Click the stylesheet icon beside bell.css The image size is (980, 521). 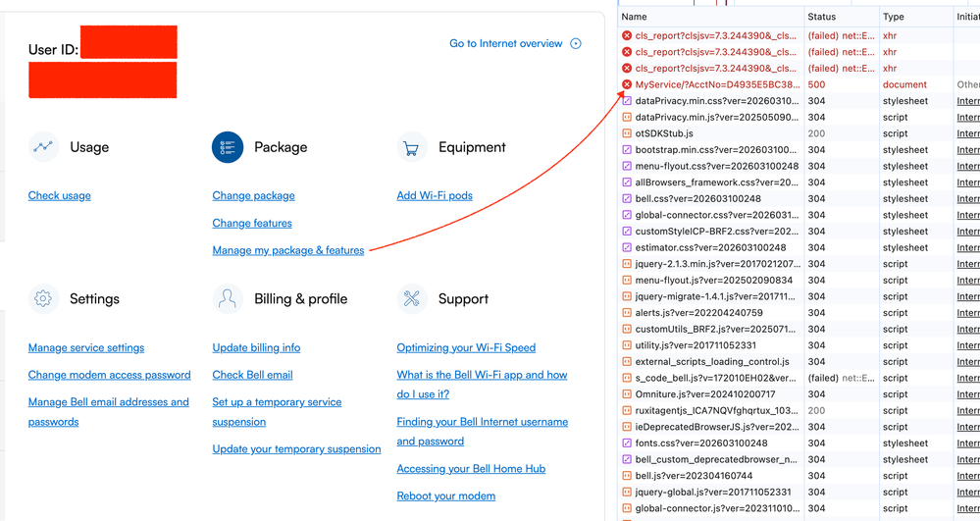point(626,199)
